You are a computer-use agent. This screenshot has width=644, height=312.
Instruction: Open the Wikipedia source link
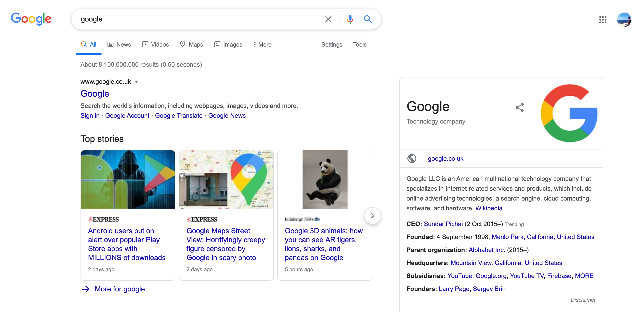tap(489, 208)
